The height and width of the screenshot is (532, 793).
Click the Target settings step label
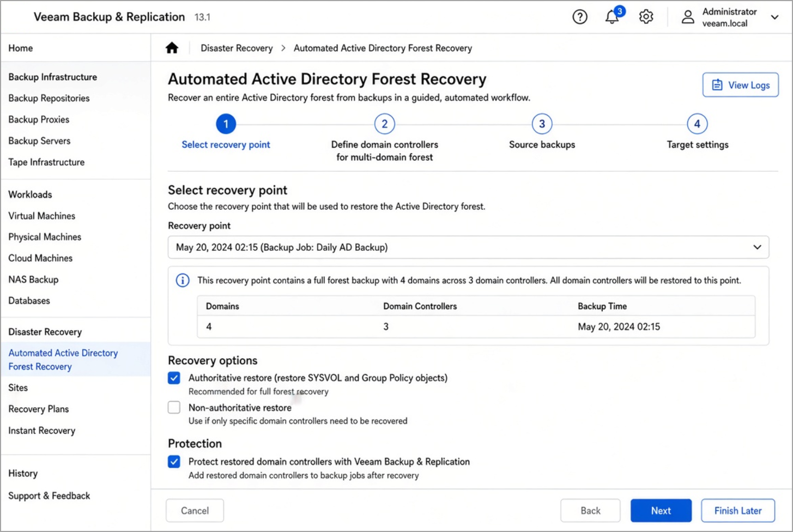coord(698,144)
